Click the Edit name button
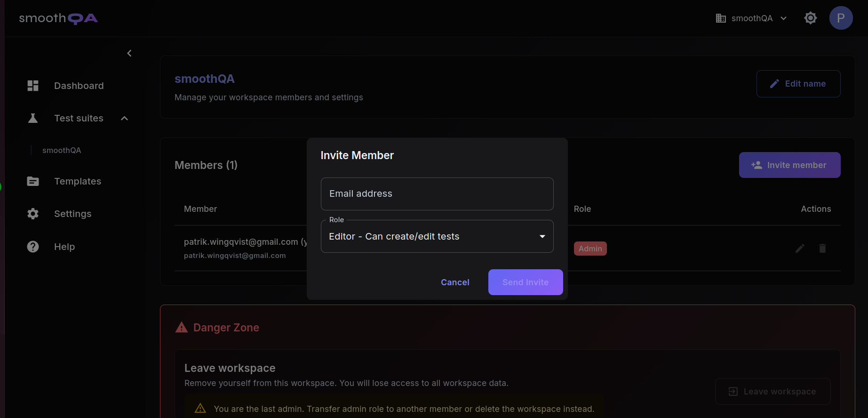Viewport: 868px width, 418px height. click(798, 84)
